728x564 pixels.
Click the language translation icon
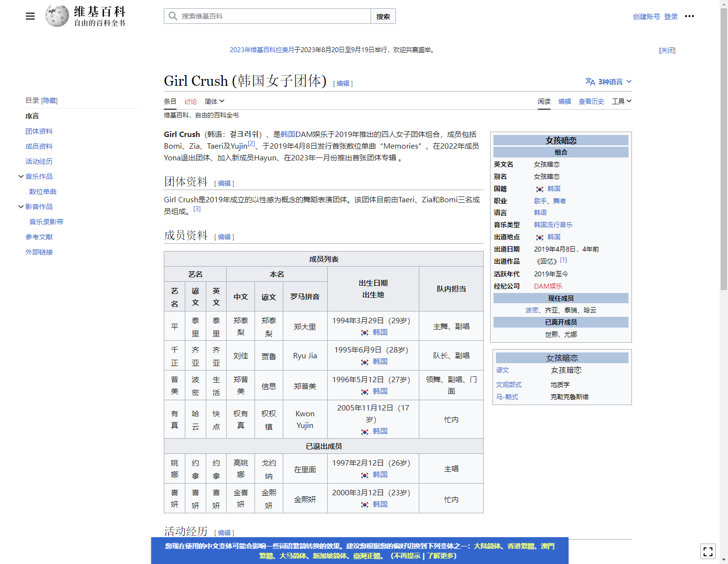click(590, 81)
